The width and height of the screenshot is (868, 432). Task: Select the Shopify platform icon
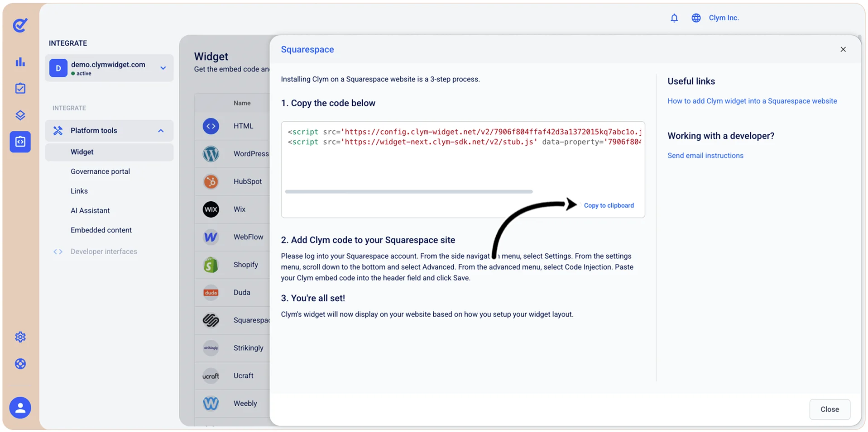[211, 265]
